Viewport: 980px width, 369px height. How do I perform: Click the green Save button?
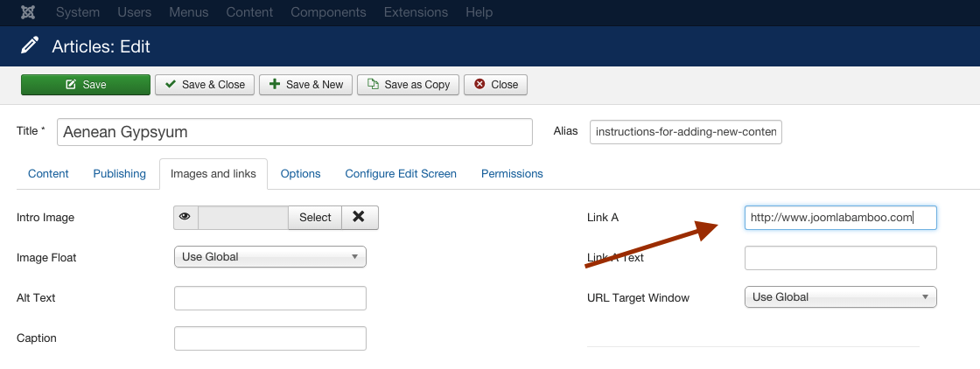click(86, 85)
